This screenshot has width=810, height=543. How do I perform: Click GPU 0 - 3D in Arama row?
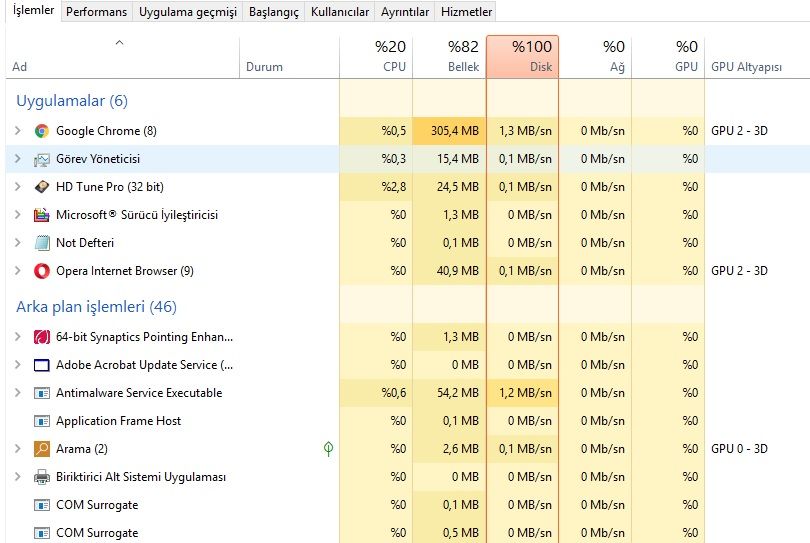coord(739,448)
